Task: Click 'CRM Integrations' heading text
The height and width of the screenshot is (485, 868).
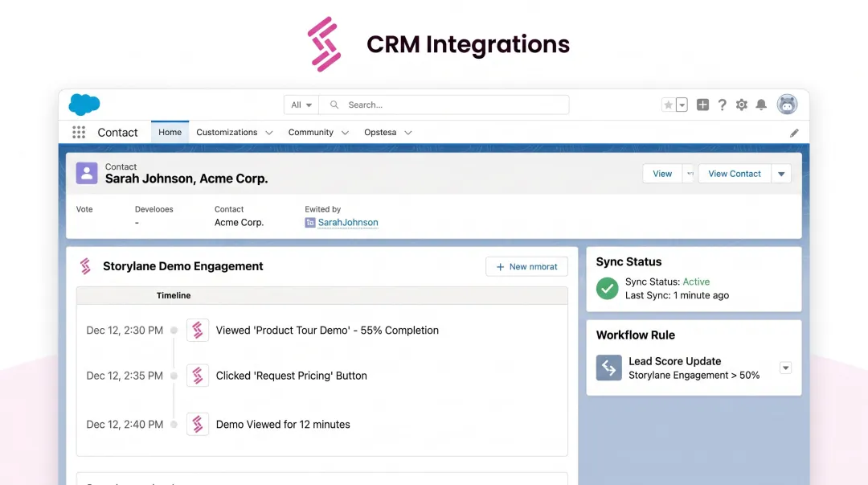Action: [x=469, y=44]
